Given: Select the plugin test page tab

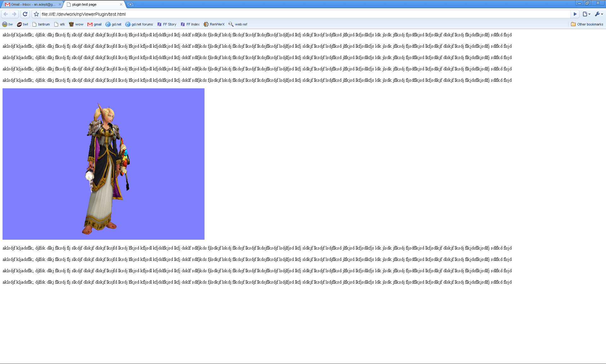Looking at the screenshot, I should coord(92,4).
